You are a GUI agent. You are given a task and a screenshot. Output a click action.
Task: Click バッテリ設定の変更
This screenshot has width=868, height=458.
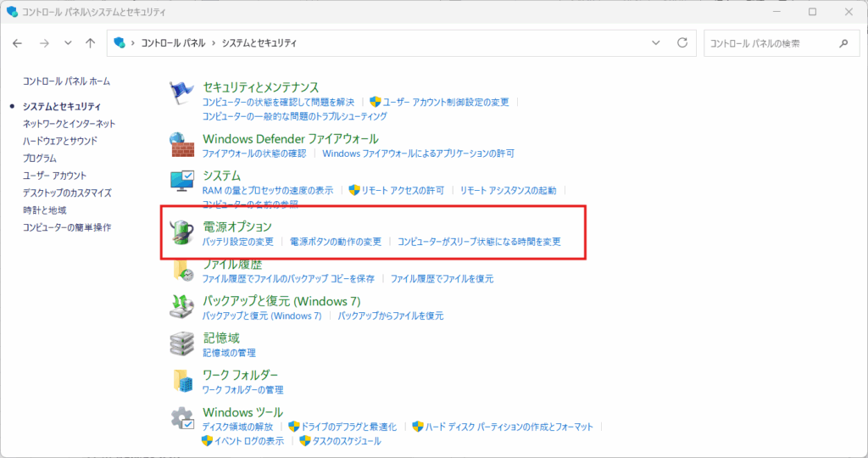click(238, 242)
